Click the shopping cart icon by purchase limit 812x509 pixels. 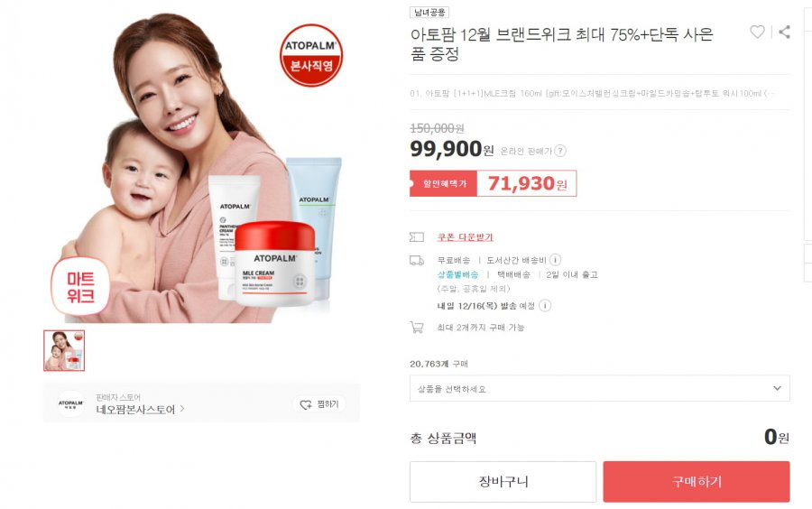coord(417,328)
